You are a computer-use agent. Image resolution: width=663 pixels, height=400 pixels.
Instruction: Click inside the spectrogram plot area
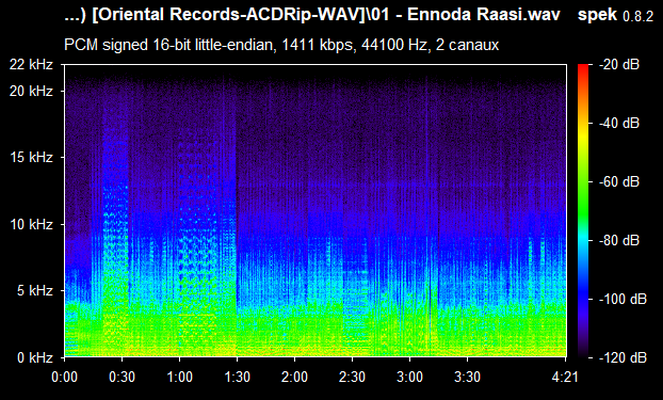[x=315, y=211]
